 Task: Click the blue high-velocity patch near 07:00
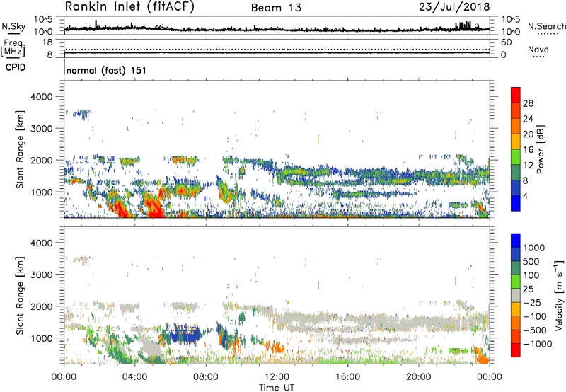pos(185,334)
